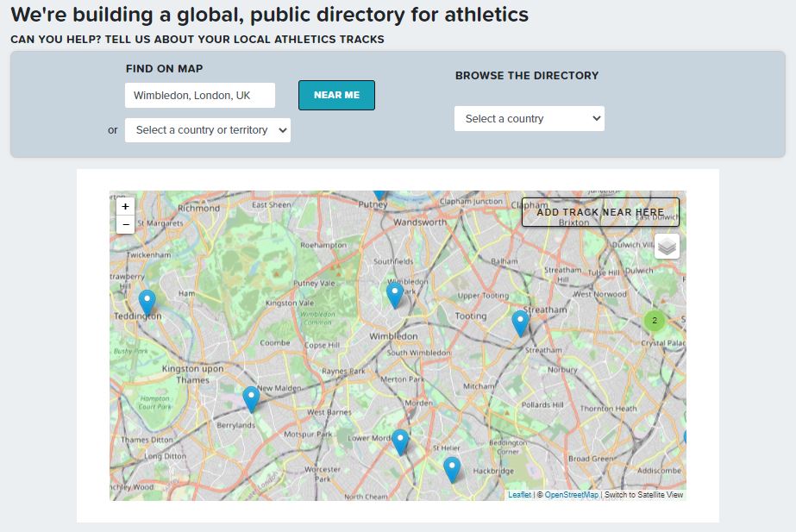Open the 'Select a country' directory dropdown

[529, 119]
